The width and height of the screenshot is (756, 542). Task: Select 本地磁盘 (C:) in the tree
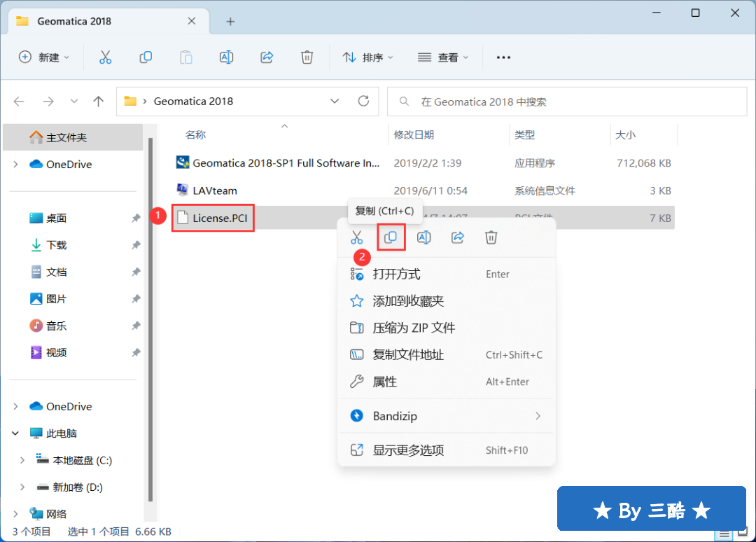click(x=83, y=461)
